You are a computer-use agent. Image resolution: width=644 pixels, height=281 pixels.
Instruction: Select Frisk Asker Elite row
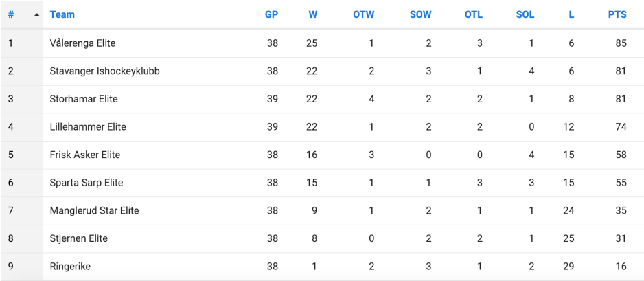point(85,155)
